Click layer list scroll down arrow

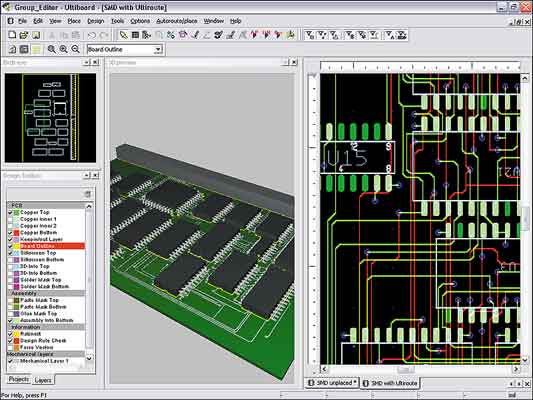click(89, 358)
